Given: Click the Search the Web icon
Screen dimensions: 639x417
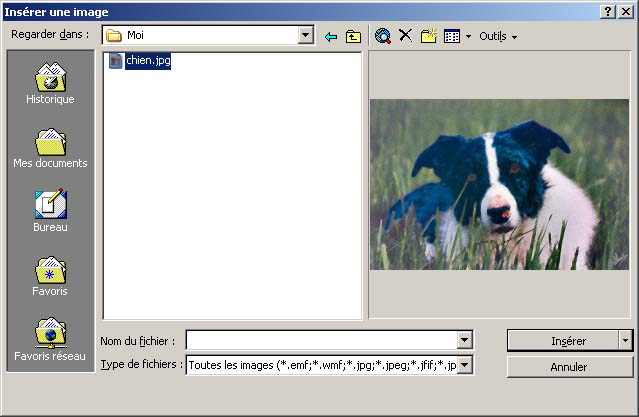Looking at the screenshot, I should (x=382, y=36).
